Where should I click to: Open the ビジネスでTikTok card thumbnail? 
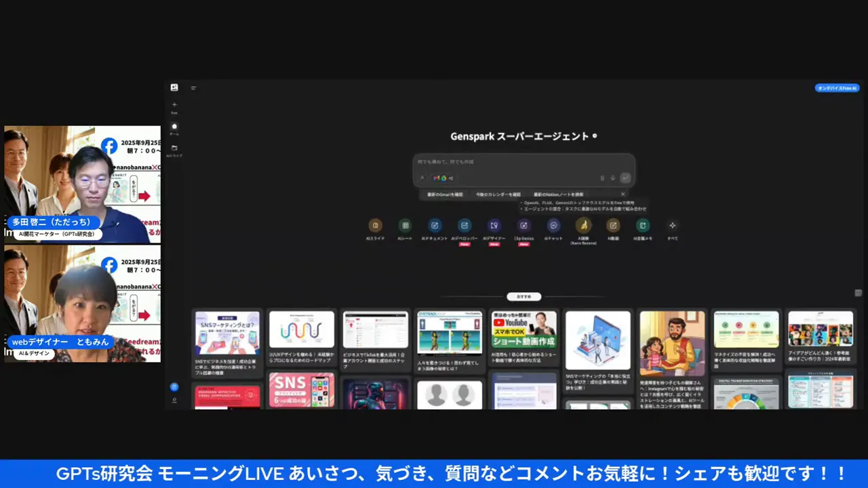[x=376, y=329]
